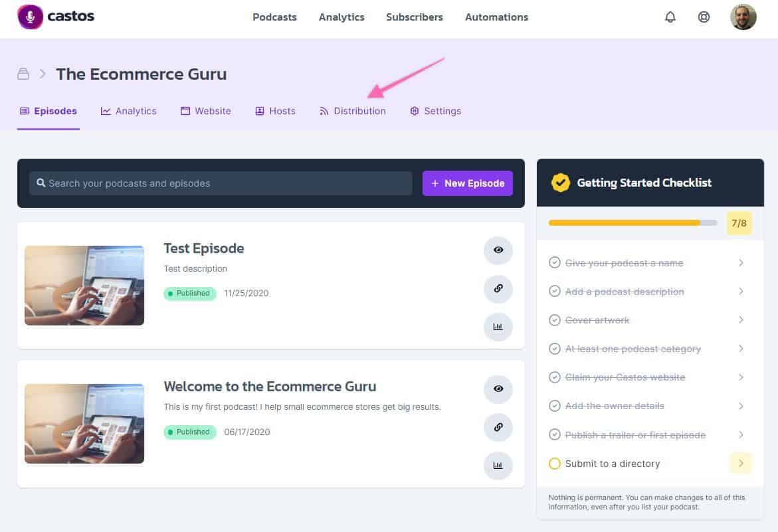Expand Publish a trailer or first episode chevron

[x=741, y=435]
